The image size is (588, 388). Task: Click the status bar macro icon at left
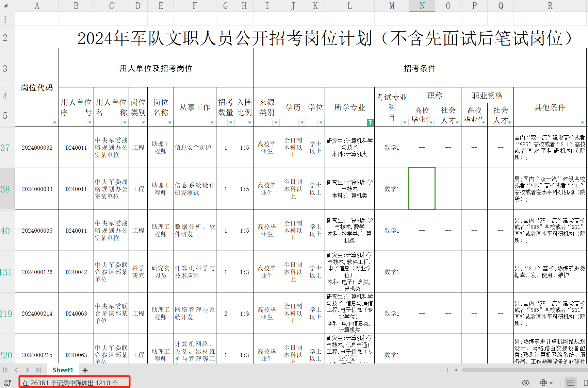tap(7, 383)
